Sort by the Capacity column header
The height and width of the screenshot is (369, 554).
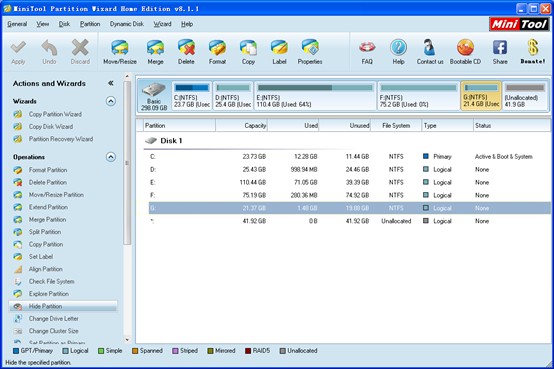point(241,125)
